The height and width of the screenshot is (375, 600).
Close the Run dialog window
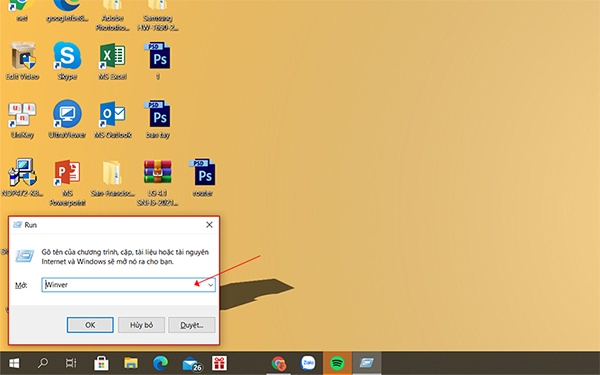(x=209, y=225)
